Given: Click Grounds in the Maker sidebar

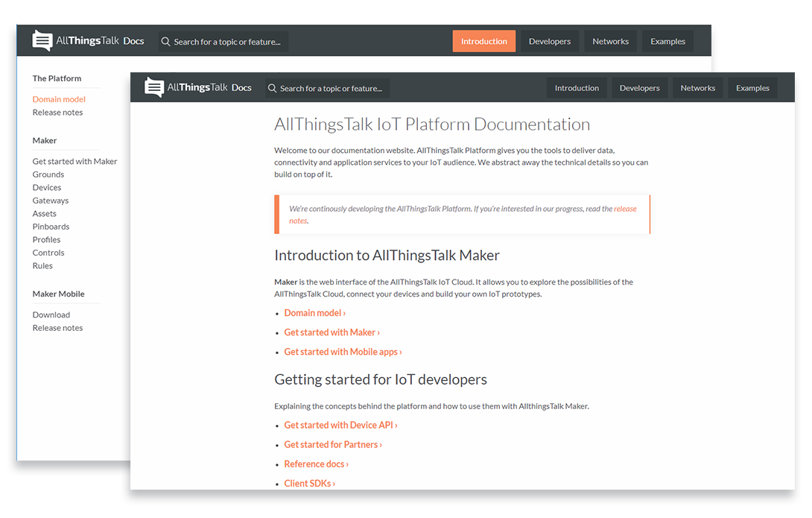Looking at the screenshot, I should point(48,174).
